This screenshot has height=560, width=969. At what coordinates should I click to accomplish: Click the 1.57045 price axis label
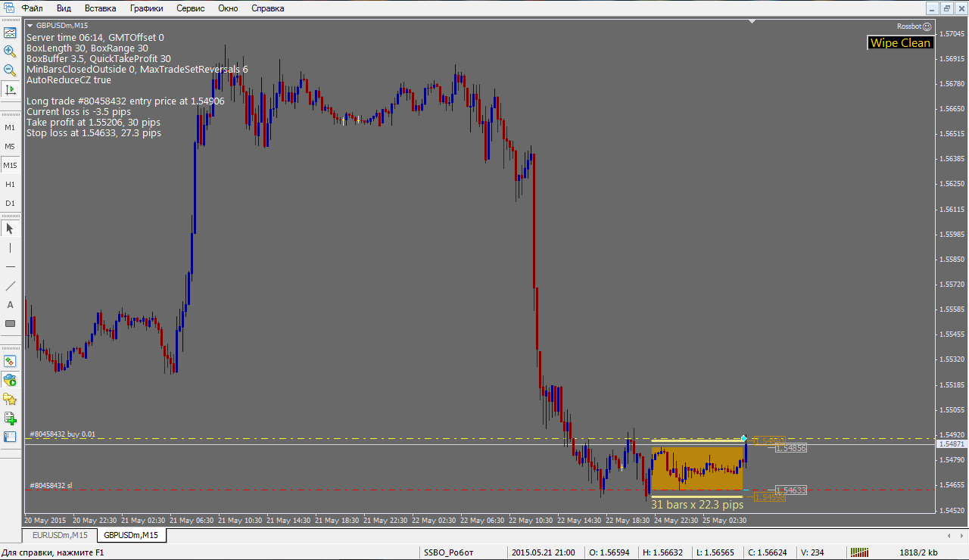pos(952,33)
